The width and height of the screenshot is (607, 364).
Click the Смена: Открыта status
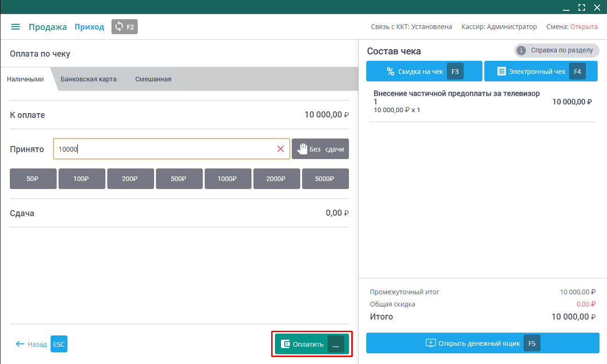point(572,27)
